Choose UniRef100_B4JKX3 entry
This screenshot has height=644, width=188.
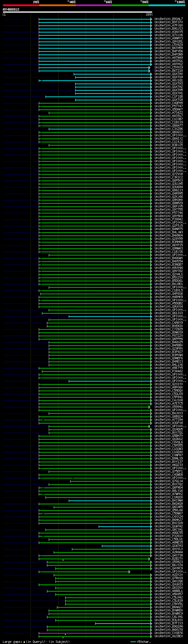[169, 413]
